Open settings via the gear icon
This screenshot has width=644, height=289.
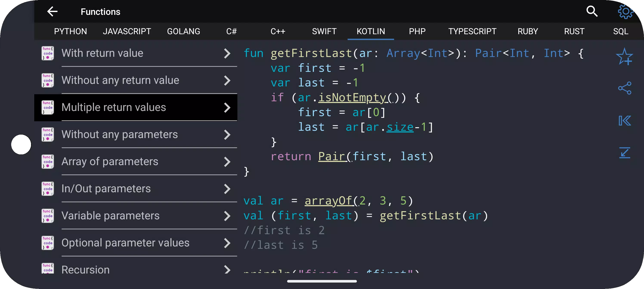point(625,11)
